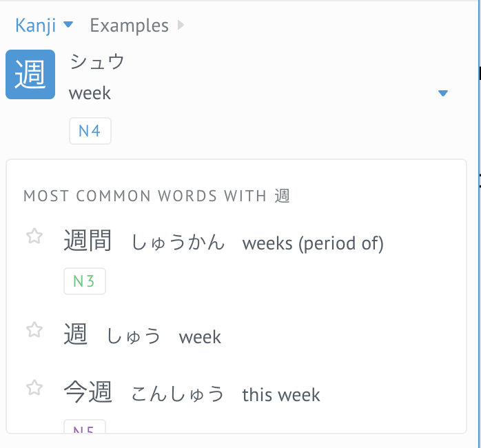The width and height of the screenshot is (481, 448).
Task: Switch to the Kanji tab
Action: [x=35, y=26]
